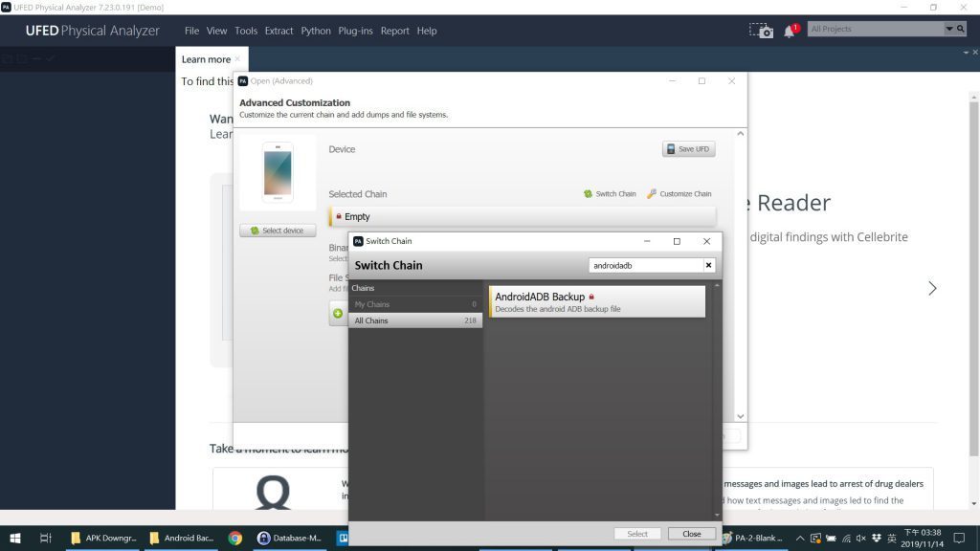Open Task View on the taskbar
Screen dimensions: 980x551
45,538
